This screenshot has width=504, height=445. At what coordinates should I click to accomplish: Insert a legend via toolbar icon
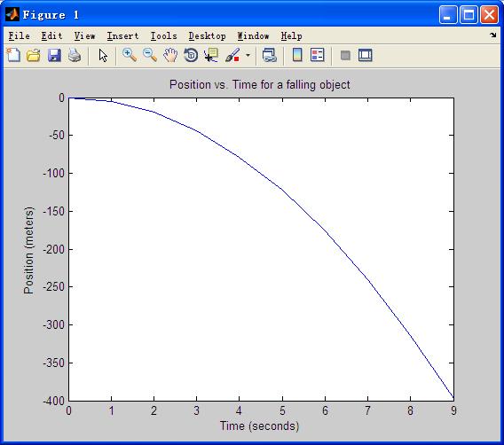(318, 55)
